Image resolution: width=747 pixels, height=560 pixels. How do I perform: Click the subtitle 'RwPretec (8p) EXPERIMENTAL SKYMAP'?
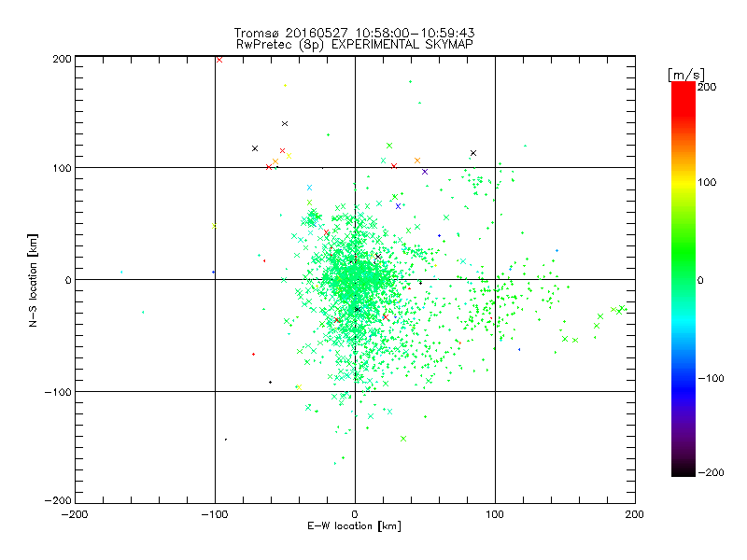coord(355,45)
